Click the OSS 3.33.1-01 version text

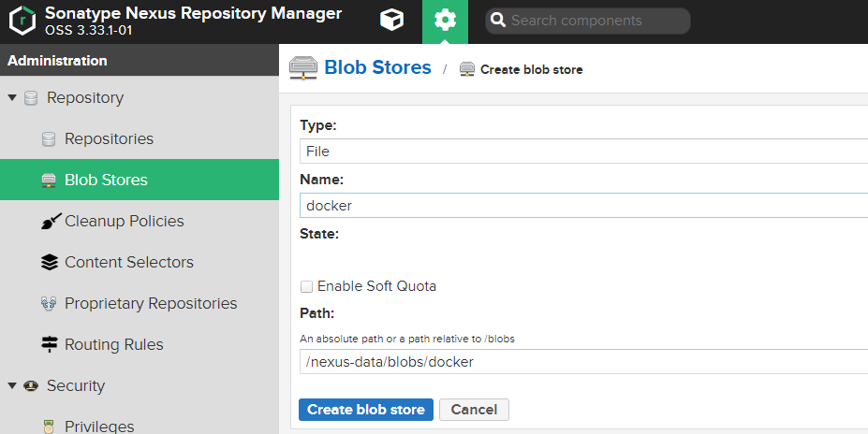point(89,30)
